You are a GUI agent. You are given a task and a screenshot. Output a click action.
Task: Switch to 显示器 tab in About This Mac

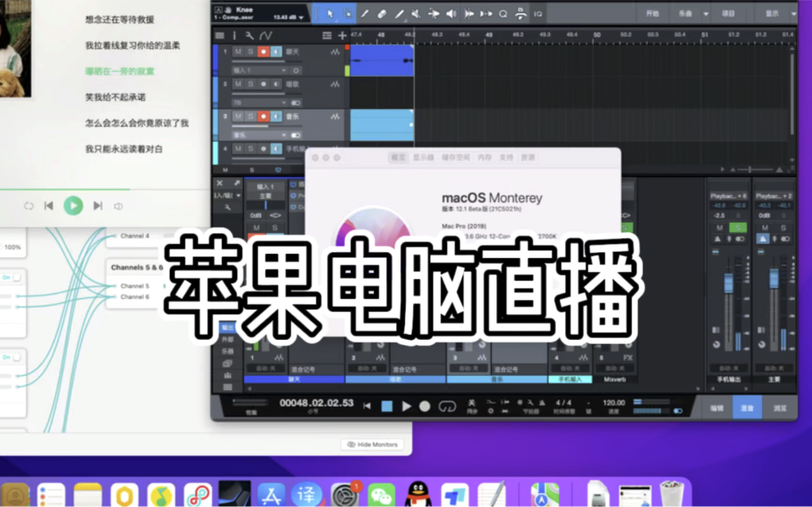[423, 157]
